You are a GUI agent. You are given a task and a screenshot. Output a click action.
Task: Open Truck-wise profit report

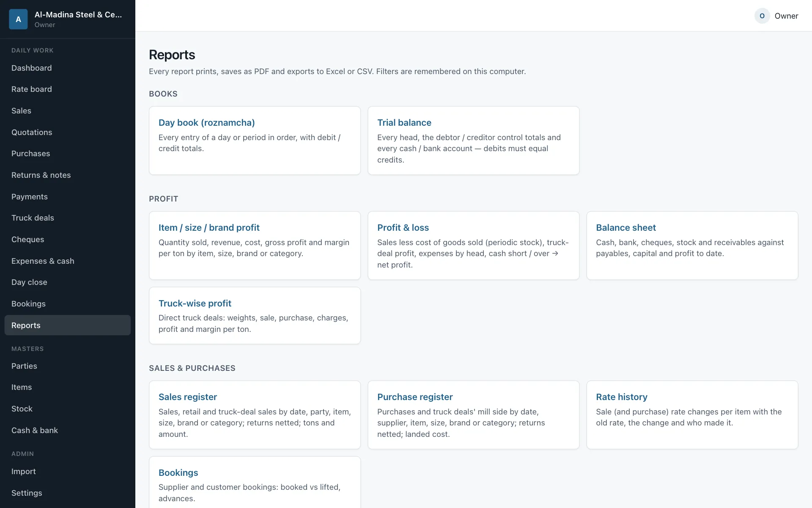click(255, 315)
